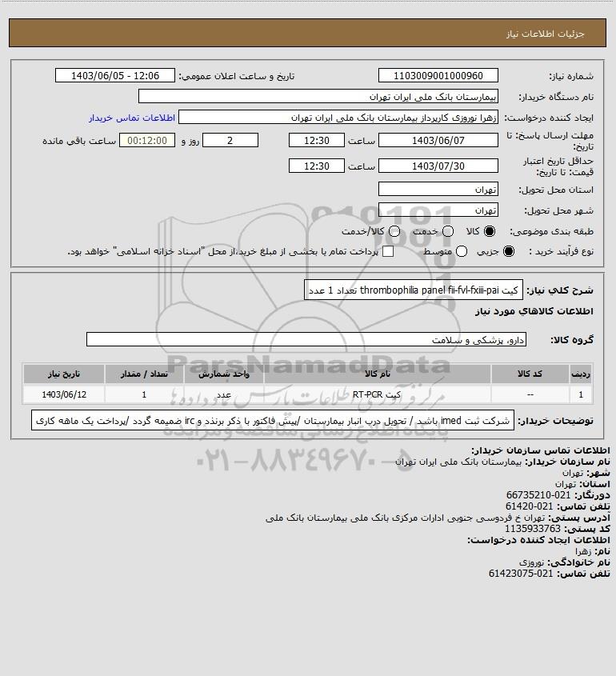Viewport: 616px width, 676px height.
Task: Click the buyer notes field about imed
Action: tap(273, 420)
